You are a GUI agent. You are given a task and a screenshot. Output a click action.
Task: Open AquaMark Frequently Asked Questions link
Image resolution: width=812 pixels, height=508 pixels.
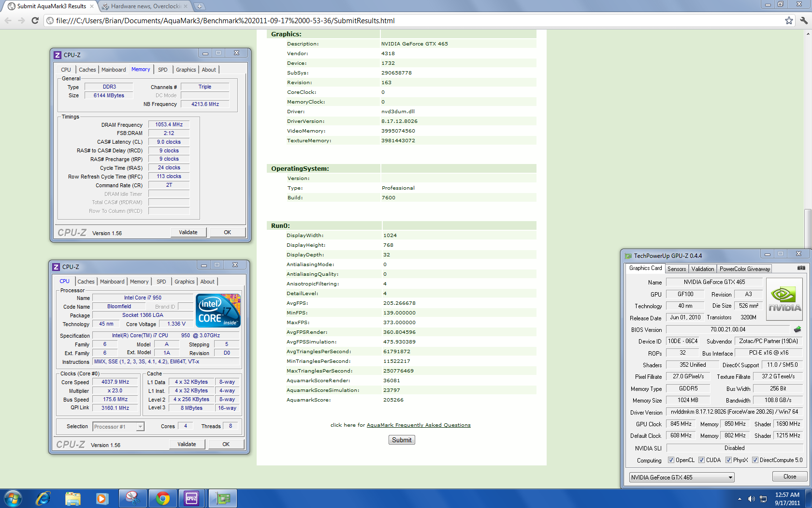point(419,425)
